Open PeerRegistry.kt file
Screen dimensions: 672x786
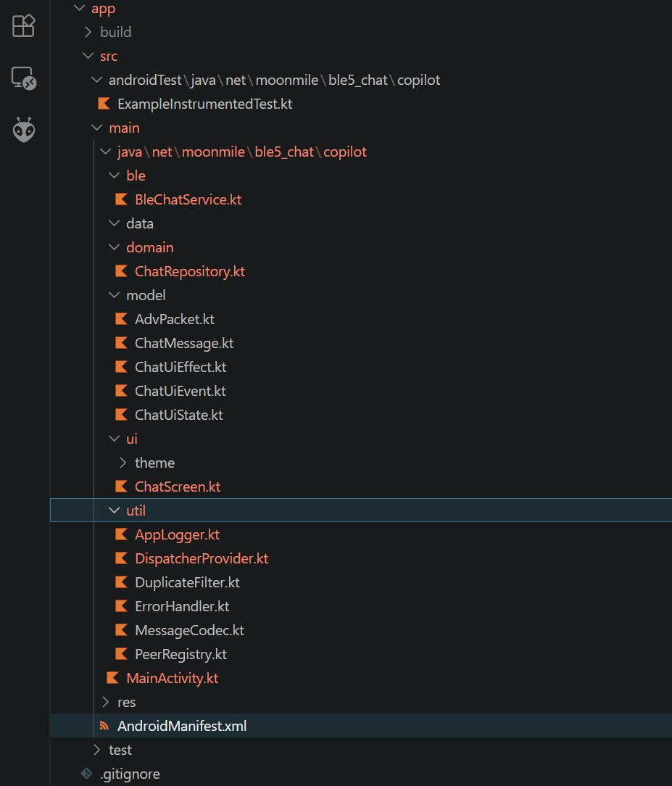click(181, 654)
